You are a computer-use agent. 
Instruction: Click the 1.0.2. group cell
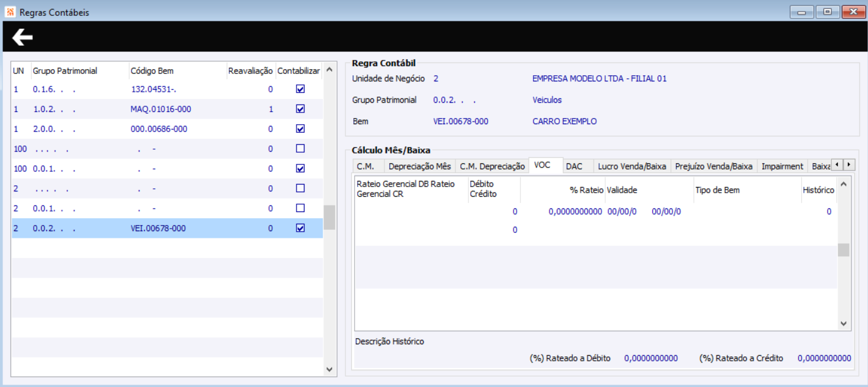click(x=54, y=109)
